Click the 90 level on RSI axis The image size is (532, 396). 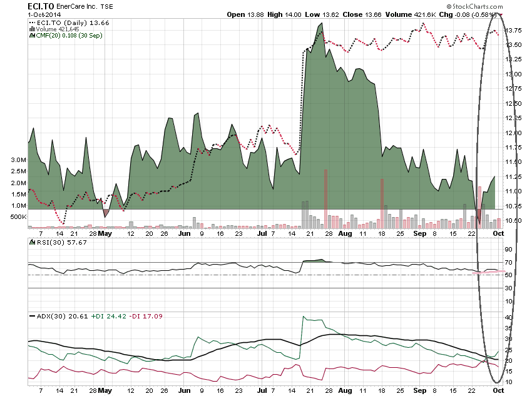pos(508,250)
